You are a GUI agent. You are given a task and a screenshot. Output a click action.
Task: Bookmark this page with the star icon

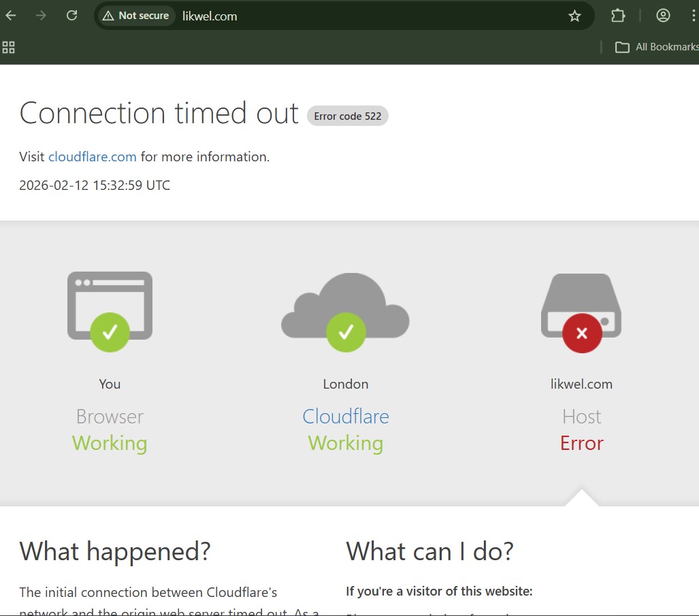coord(574,16)
